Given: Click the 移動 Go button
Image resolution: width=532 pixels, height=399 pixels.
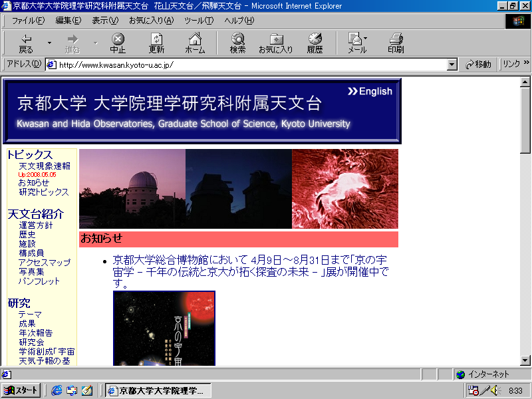Looking at the screenshot, I should click(x=478, y=65).
